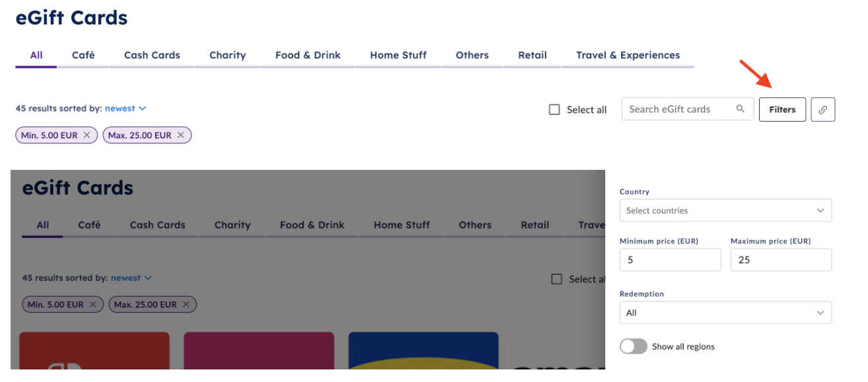The width and height of the screenshot is (868, 382).
Task: Remove the top Max. 25.00 EUR chip
Action: 180,135
